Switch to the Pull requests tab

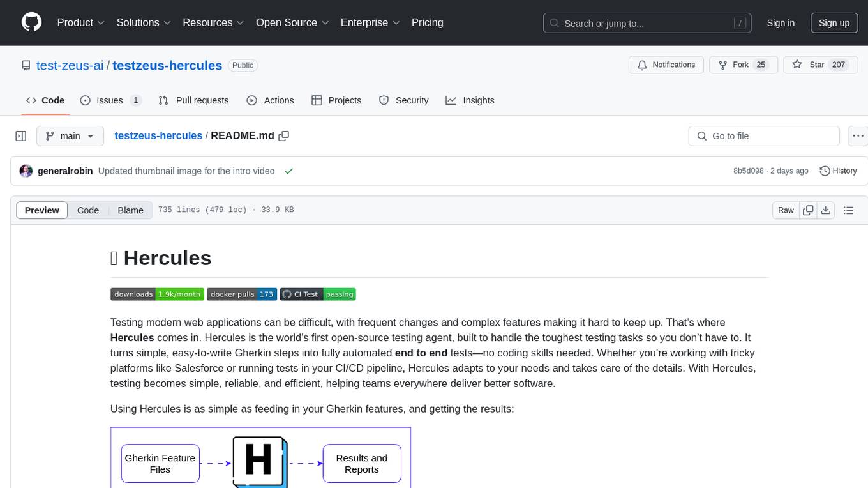[193, 100]
